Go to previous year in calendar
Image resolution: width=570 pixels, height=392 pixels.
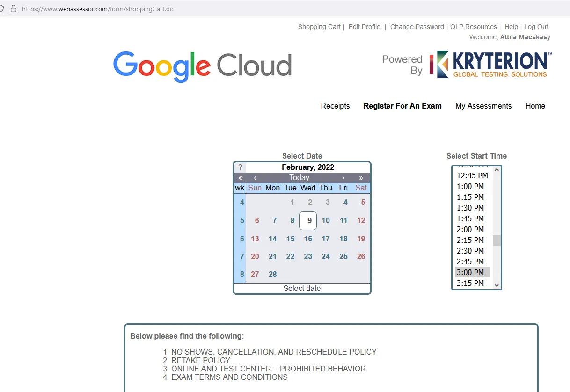pos(240,178)
